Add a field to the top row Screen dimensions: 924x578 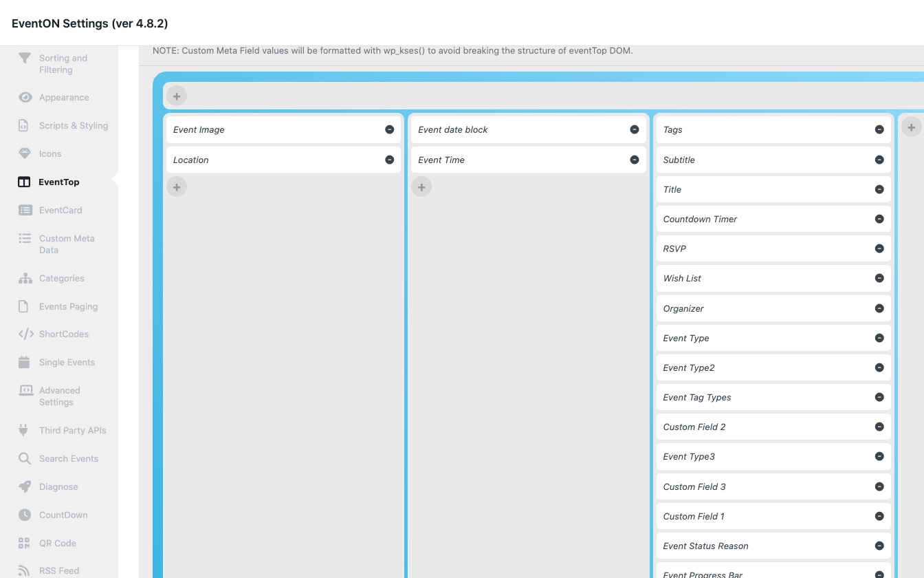(x=177, y=96)
